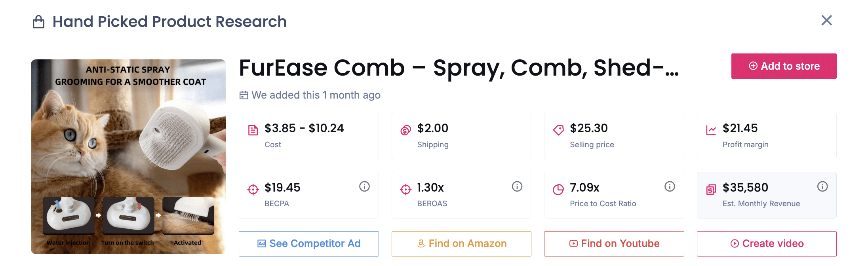Click the Create video button
The height and width of the screenshot is (266, 868).
tap(766, 243)
